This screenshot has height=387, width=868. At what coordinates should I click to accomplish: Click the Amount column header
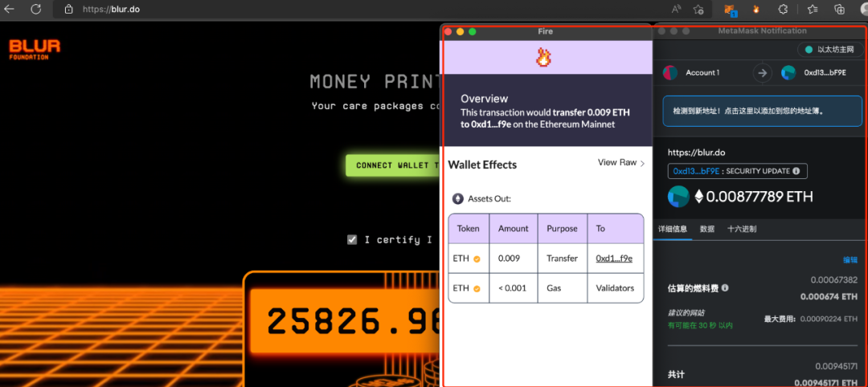coord(513,228)
